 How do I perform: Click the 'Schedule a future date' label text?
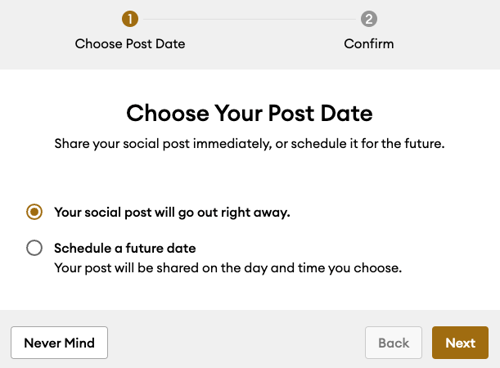coord(125,248)
